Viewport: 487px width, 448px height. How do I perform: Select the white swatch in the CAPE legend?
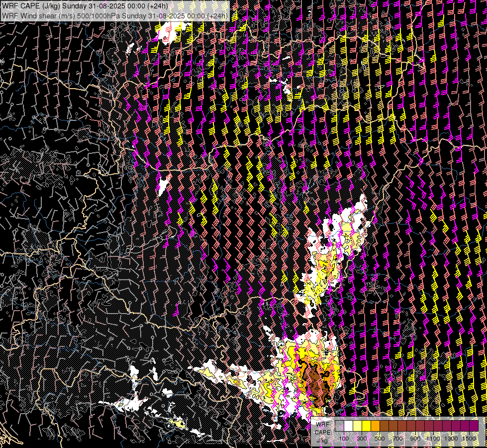[349, 426]
